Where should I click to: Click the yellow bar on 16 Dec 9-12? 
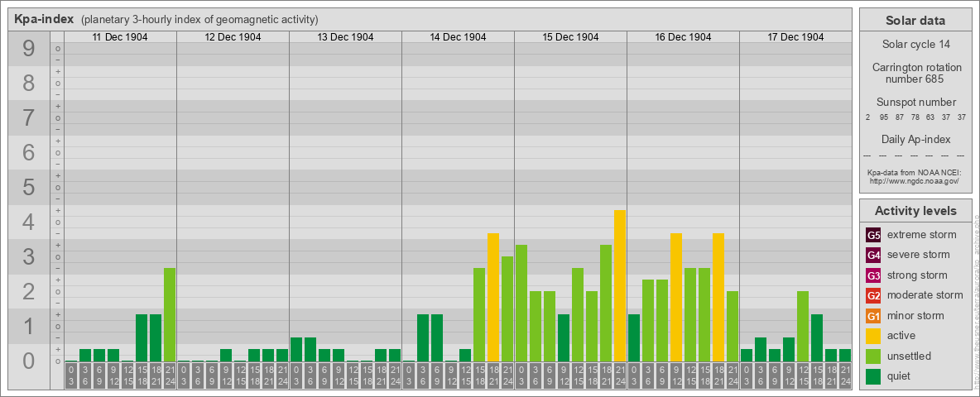676,298
